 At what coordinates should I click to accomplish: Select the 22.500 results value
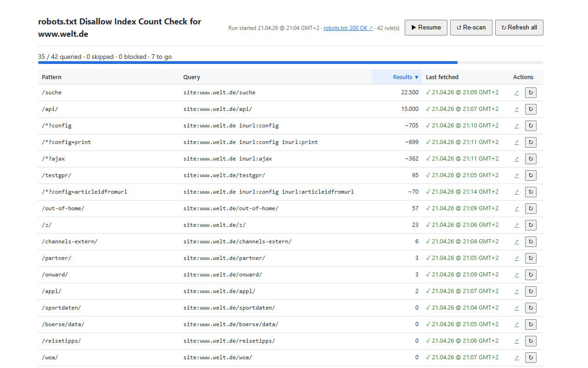(x=410, y=93)
